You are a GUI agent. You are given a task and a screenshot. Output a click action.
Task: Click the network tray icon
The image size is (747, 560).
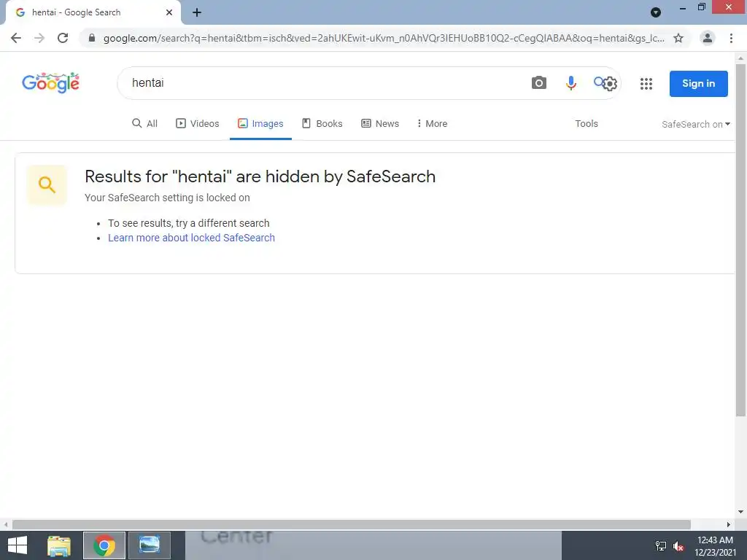pos(661,546)
